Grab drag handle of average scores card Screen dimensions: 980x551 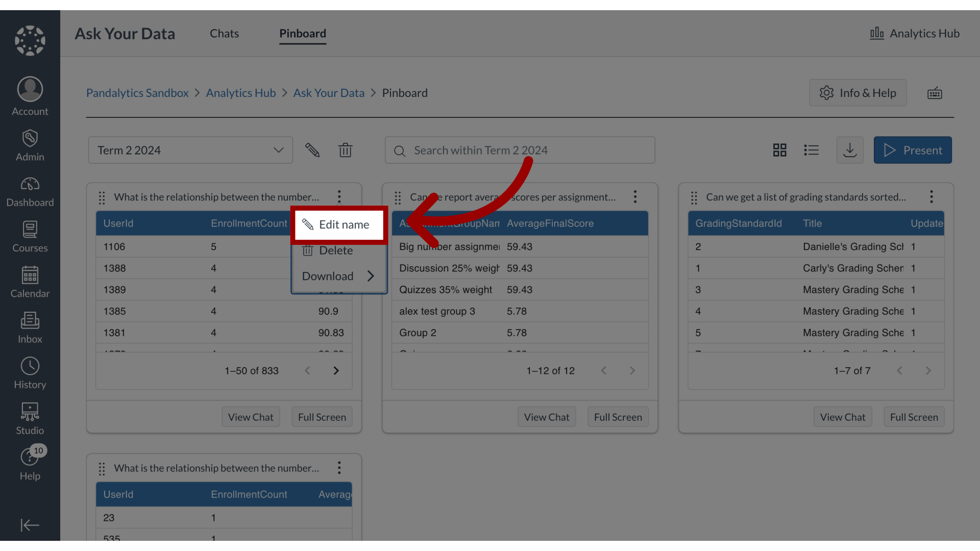pos(398,197)
